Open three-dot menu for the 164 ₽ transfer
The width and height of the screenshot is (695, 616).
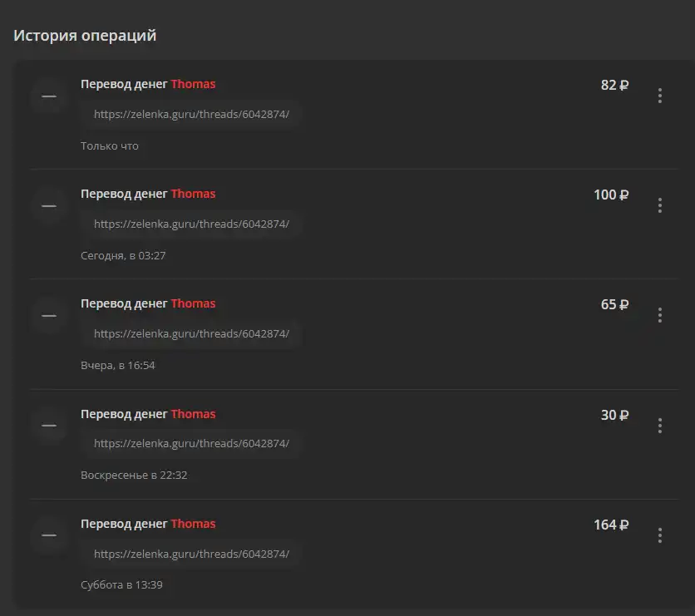coord(660,535)
